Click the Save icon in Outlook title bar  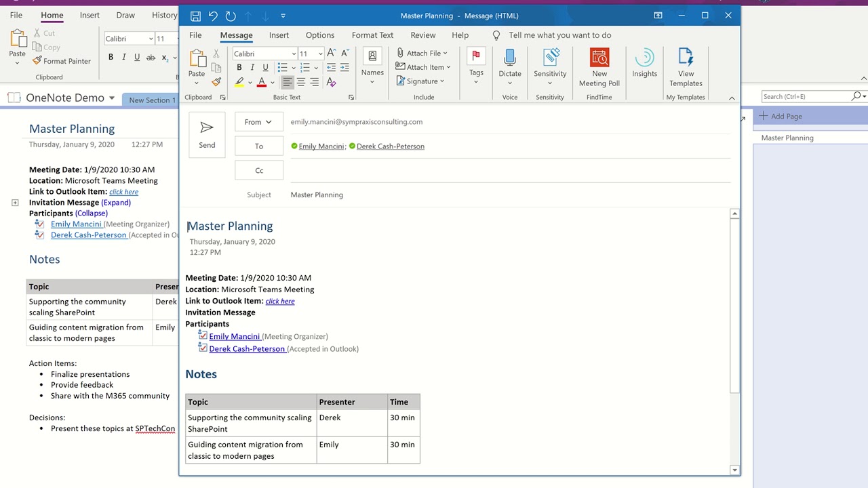[x=195, y=16]
